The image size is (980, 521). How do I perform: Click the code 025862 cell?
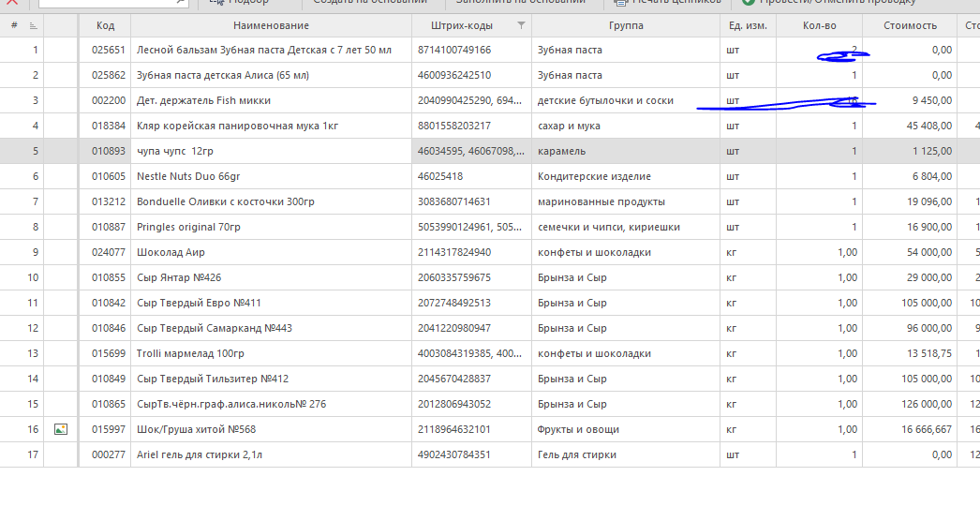(x=105, y=75)
